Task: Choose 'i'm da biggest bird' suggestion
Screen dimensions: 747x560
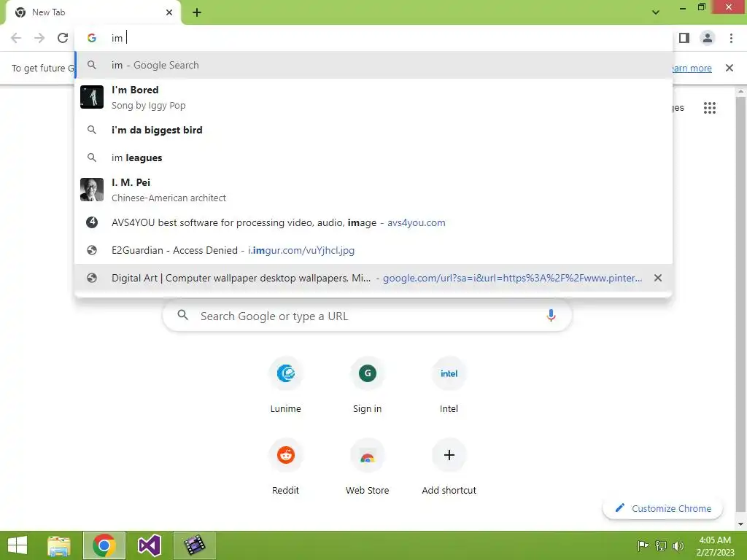Action: pos(373,130)
